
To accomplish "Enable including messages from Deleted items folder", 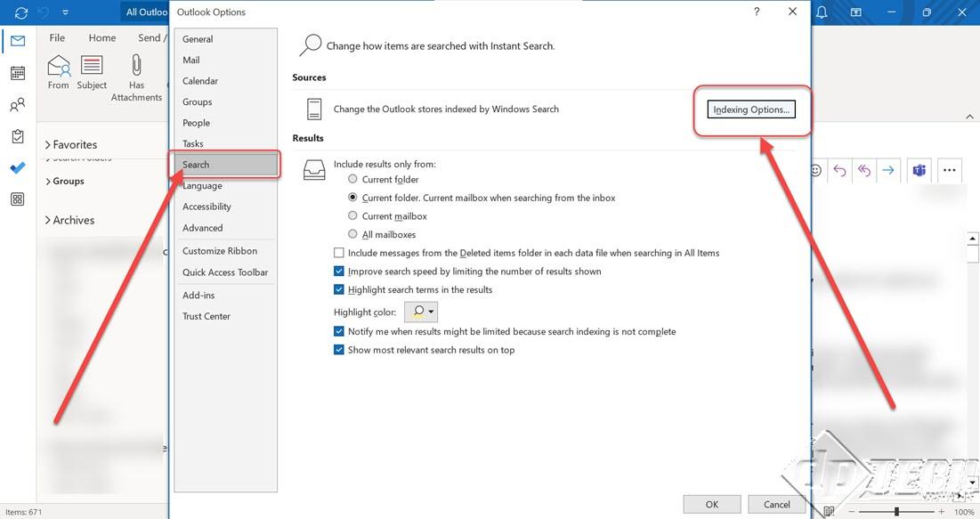I will 339,253.
